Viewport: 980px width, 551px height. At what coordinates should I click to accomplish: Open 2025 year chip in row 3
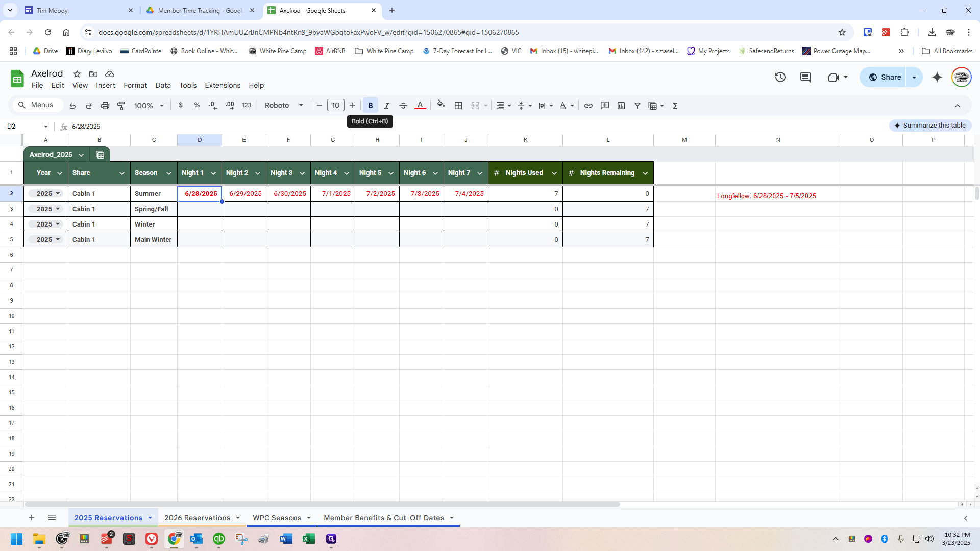[45, 209]
